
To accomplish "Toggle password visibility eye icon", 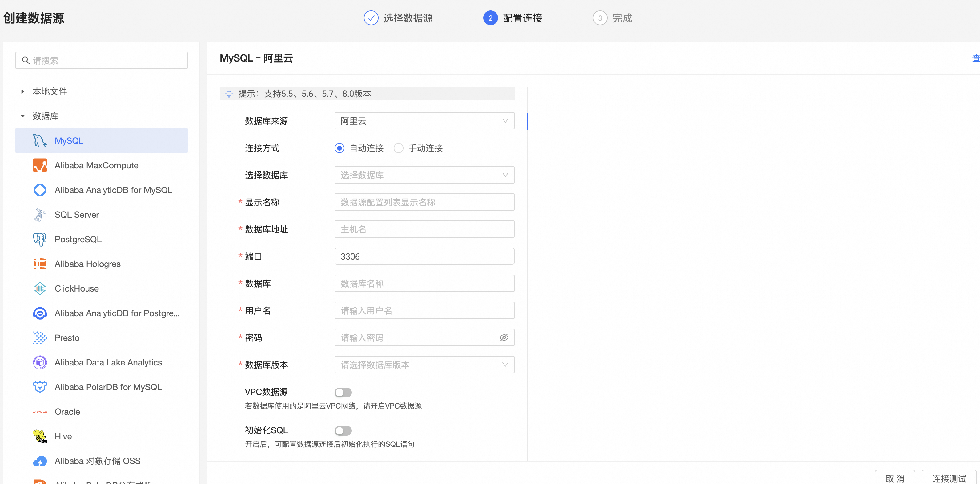I will click(x=504, y=337).
